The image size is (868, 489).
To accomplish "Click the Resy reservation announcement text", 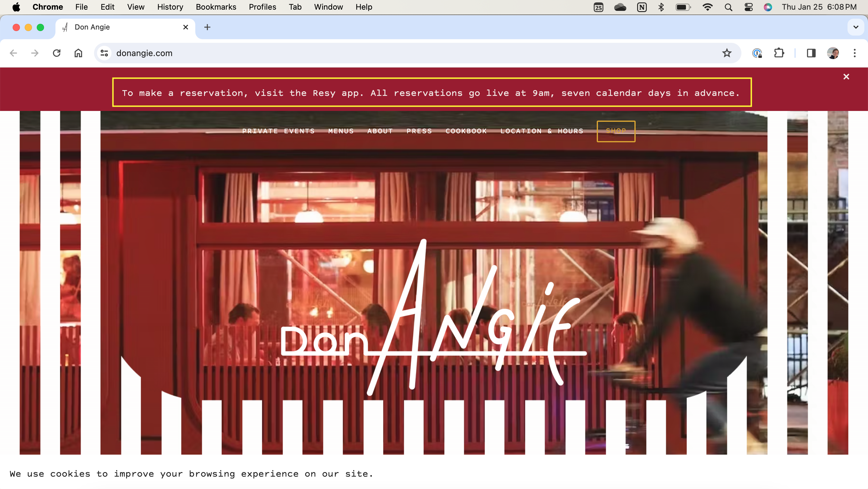I will pyautogui.click(x=432, y=93).
